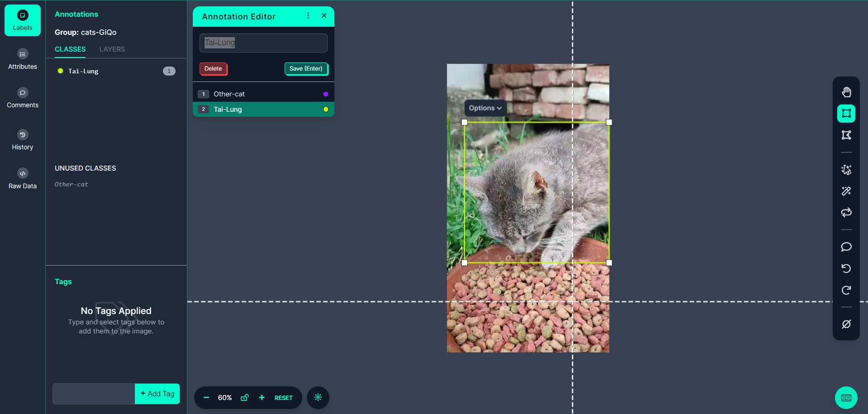Select the comment bubble tool in toolbar
The width and height of the screenshot is (868, 414).
[846, 247]
